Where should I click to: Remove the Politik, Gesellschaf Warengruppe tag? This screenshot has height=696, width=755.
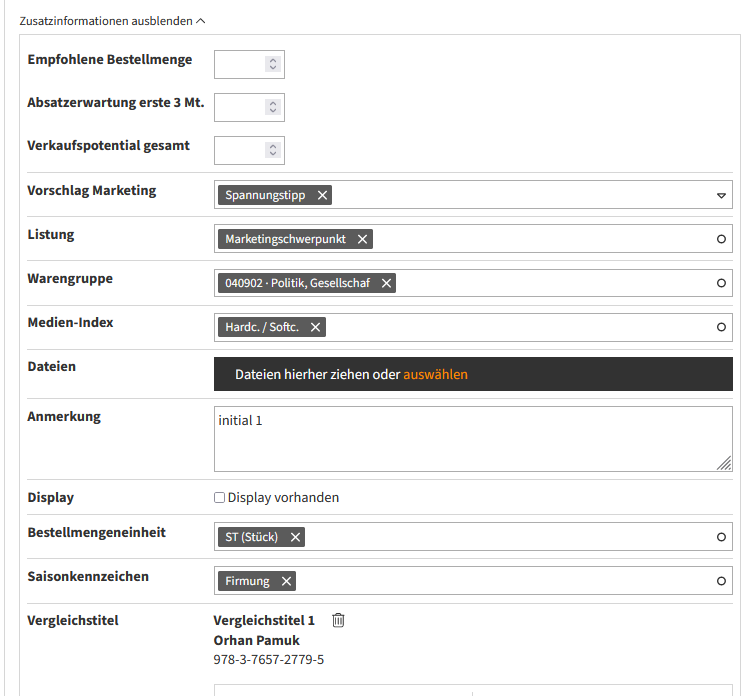(386, 283)
